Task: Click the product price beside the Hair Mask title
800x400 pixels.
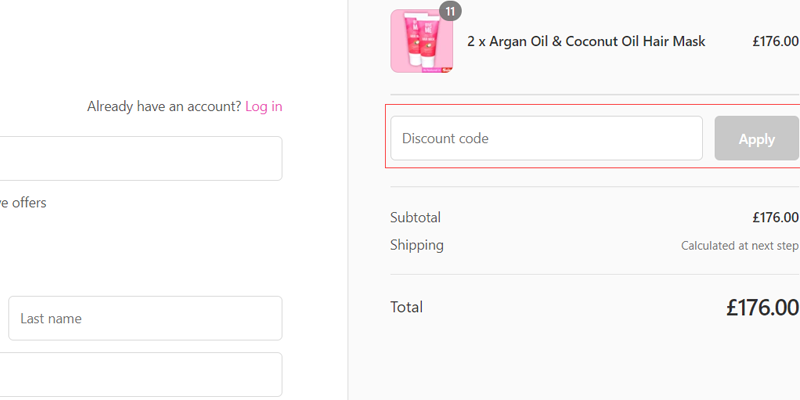Action: click(775, 42)
